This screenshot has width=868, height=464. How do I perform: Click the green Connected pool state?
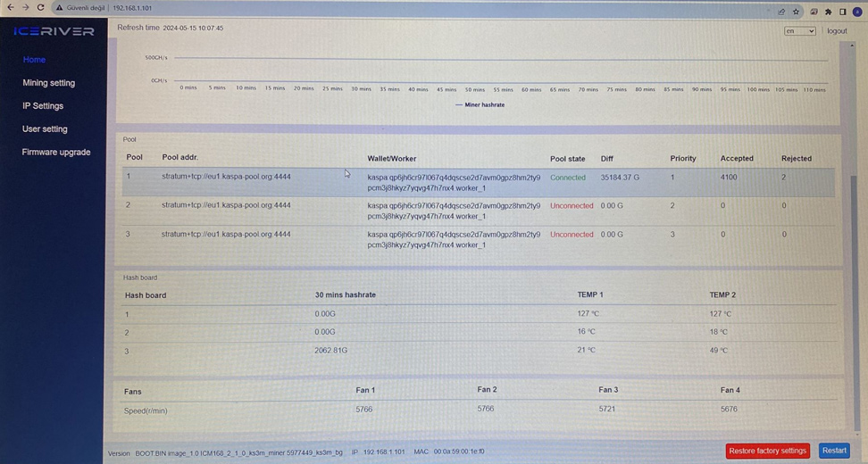click(x=567, y=178)
